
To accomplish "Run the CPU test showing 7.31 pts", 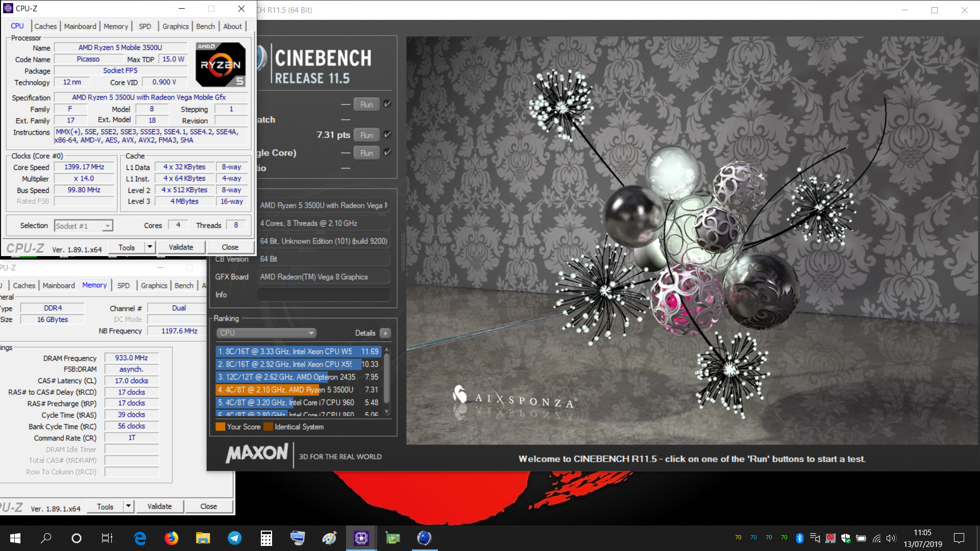I will pos(366,135).
